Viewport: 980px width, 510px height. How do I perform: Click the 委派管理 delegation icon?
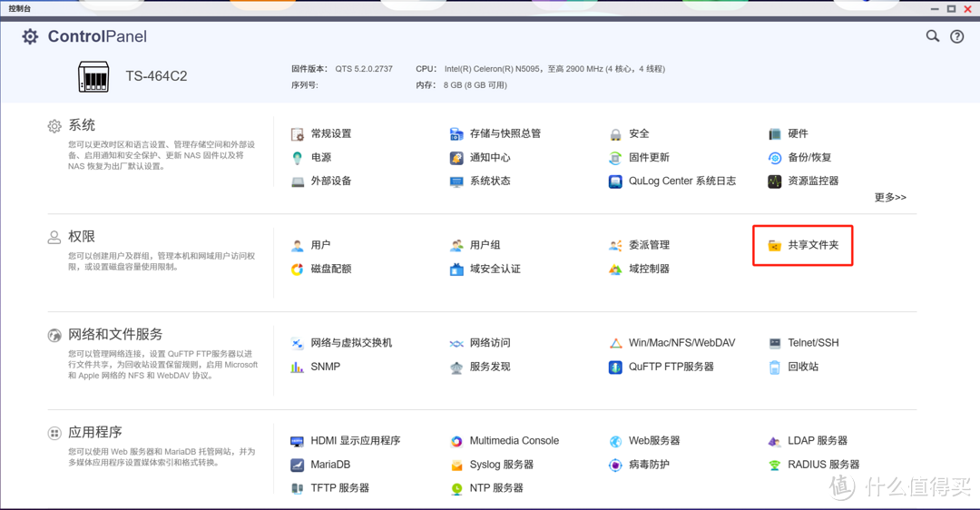click(615, 245)
